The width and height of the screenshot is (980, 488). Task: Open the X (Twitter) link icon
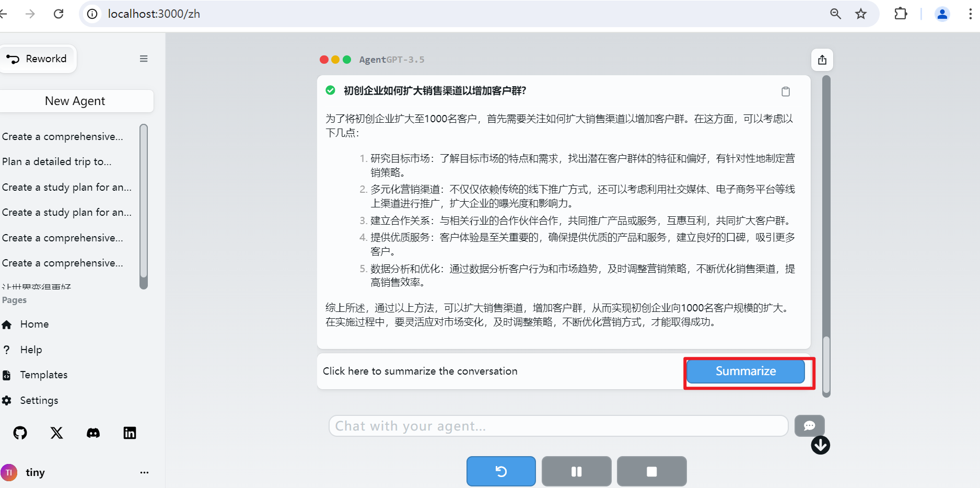pyautogui.click(x=57, y=433)
